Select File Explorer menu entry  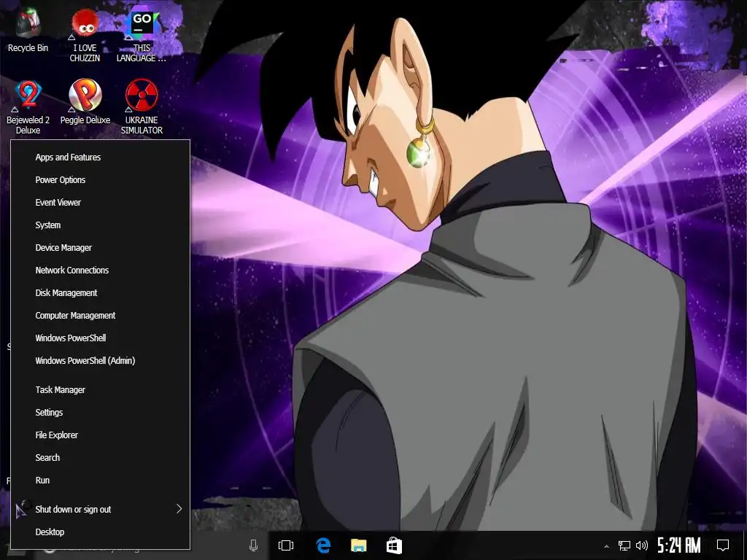point(101,435)
